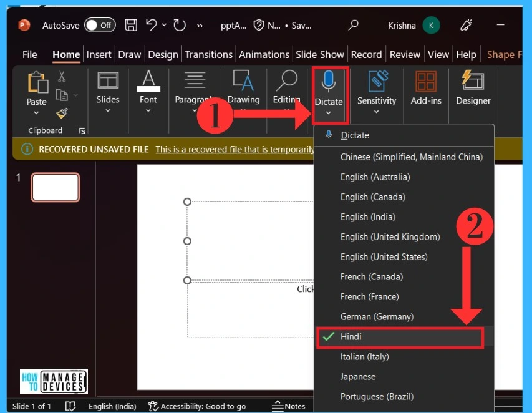The height and width of the screenshot is (413, 532).
Task: Open the Paste options dropdown arrow
Action: (x=36, y=113)
